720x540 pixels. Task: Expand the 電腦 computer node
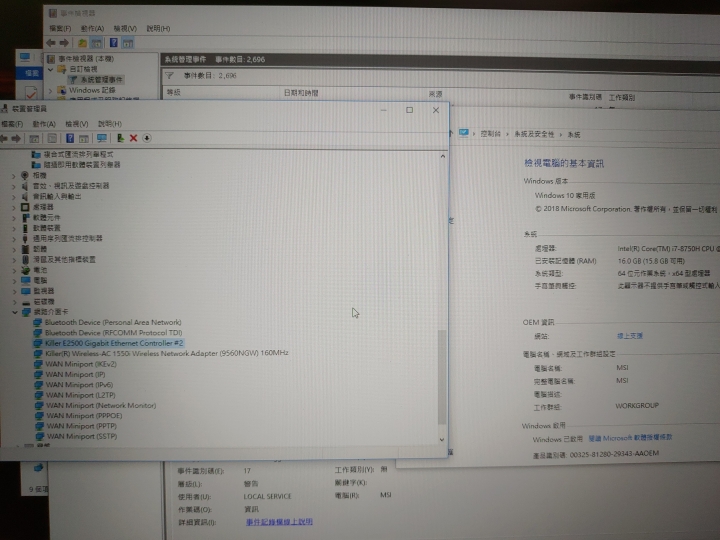click(15, 281)
